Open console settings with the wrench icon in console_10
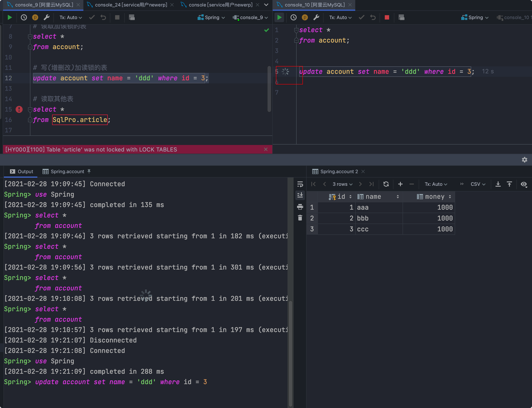Viewport: 532px width, 408px height. point(316,18)
